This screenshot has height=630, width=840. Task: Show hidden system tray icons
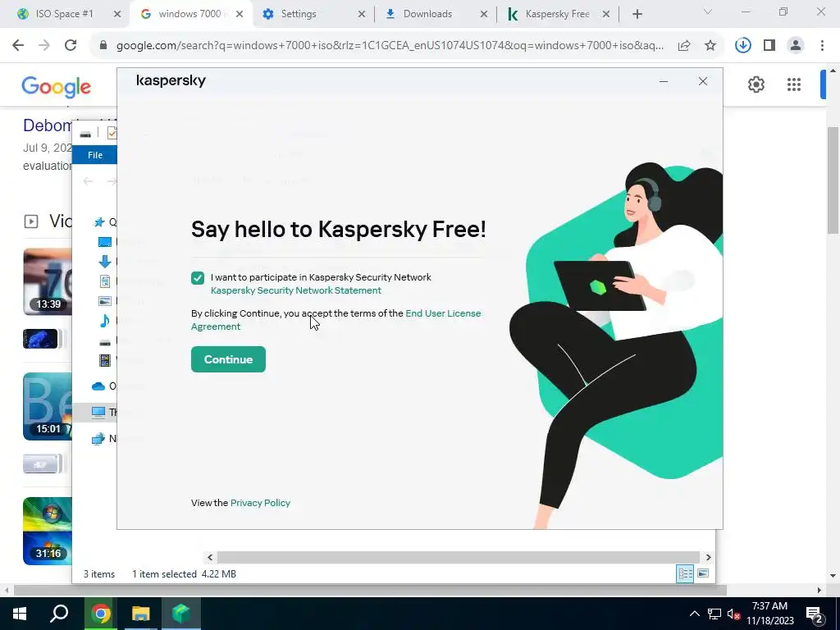(694, 614)
